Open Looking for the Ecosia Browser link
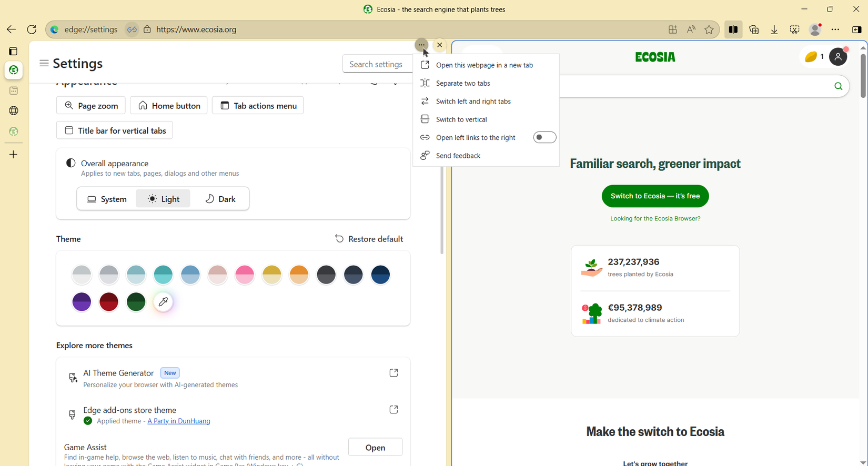868x466 pixels. [655, 219]
